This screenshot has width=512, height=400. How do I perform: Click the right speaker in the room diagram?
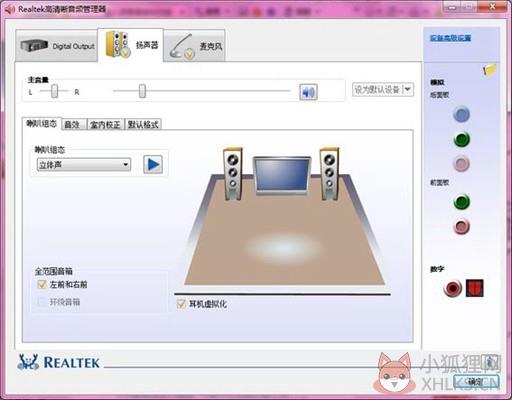330,173
